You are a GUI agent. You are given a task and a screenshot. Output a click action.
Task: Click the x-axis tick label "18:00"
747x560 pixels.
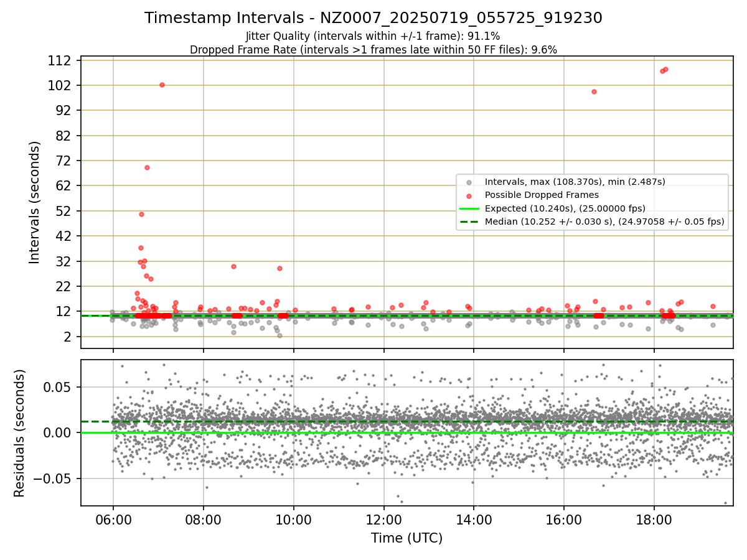click(654, 520)
